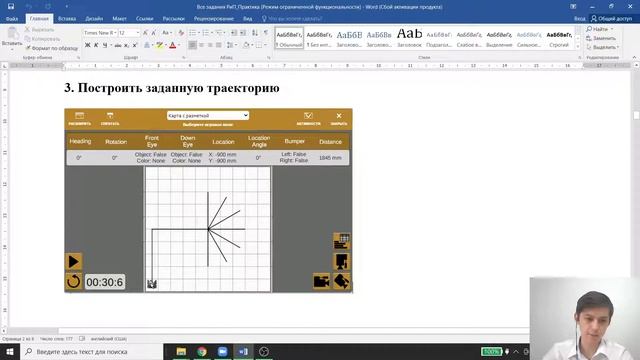This screenshot has height=360, width=640.
Task: Apply red font color
Action: [x=173, y=45]
